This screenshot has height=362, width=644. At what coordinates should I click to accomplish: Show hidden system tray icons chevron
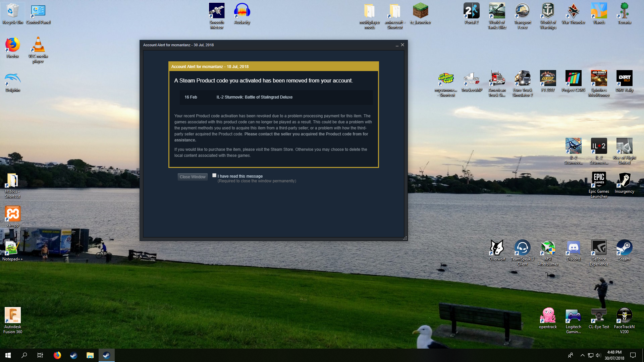[582, 355]
